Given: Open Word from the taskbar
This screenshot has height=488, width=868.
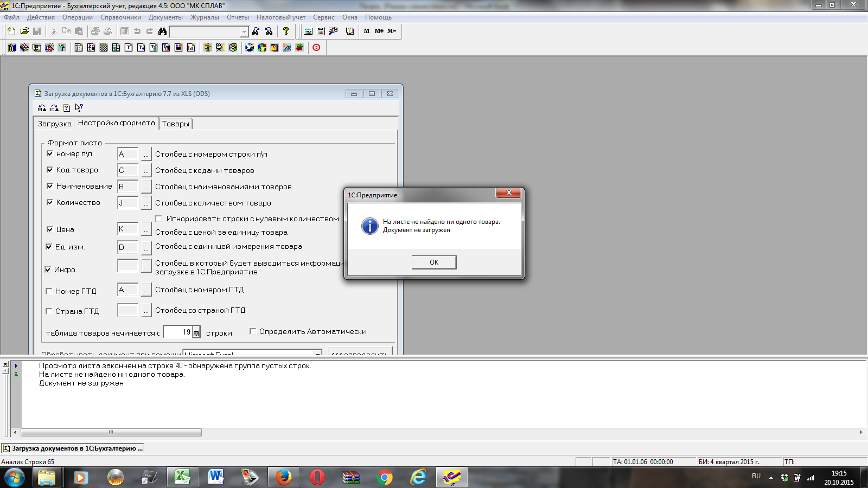Looking at the screenshot, I should tap(215, 477).
